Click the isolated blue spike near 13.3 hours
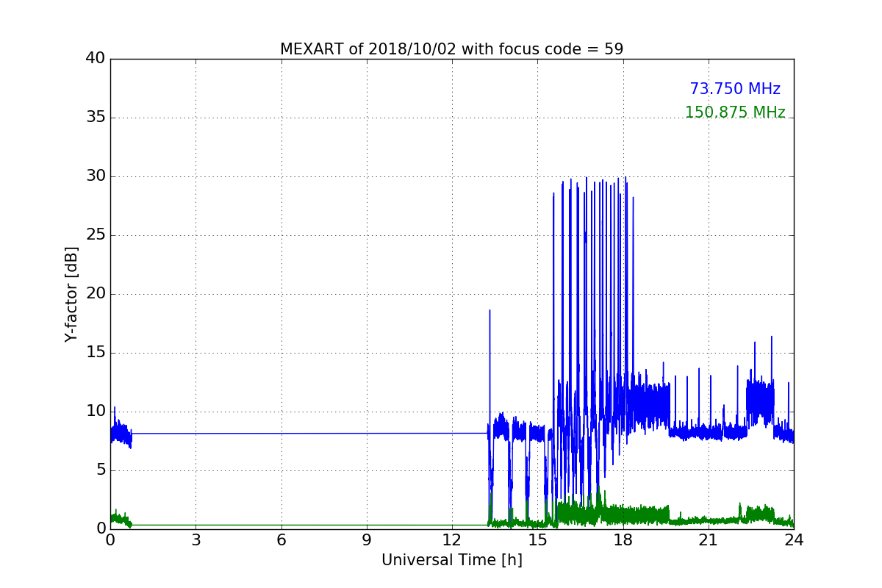882x588 pixels. pyautogui.click(x=490, y=367)
